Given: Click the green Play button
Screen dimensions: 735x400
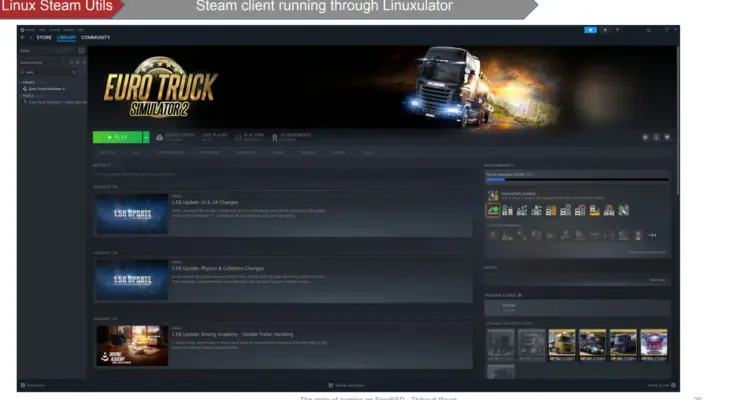Looking at the screenshot, I should tap(116, 137).
